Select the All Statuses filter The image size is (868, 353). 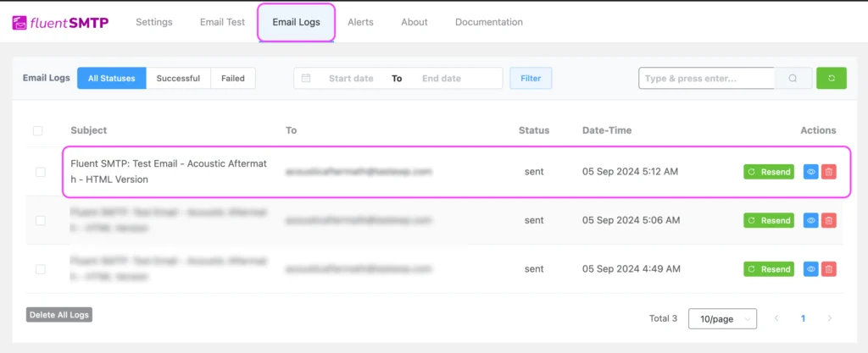(x=111, y=78)
